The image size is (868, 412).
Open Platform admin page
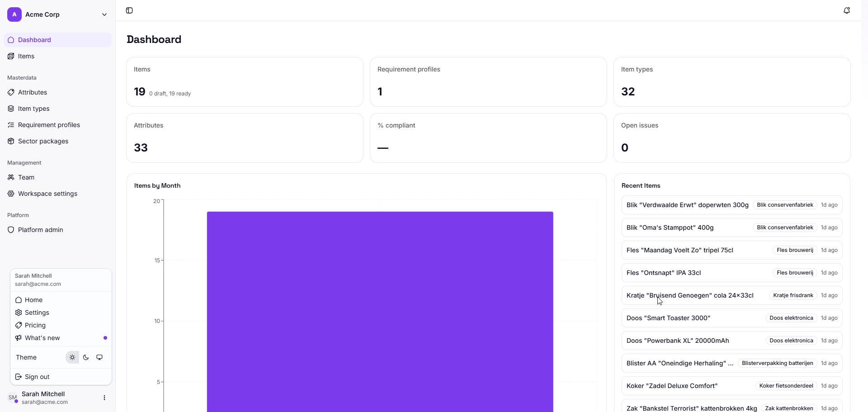point(57,230)
